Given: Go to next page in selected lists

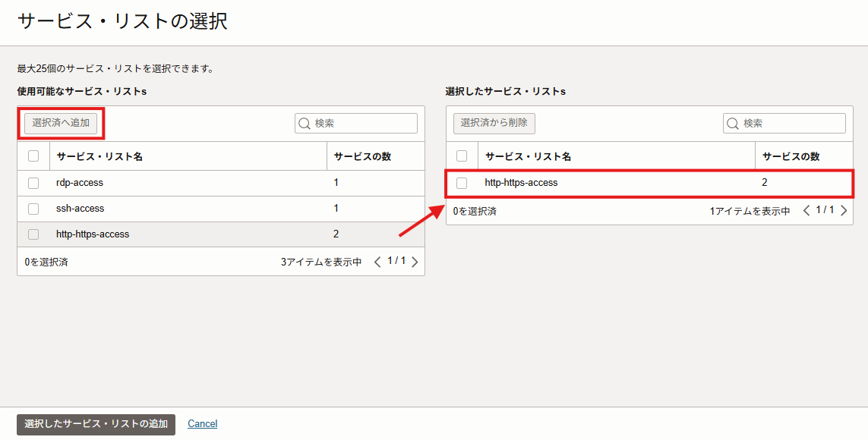Looking at the screenshot, I should [843, 211].
